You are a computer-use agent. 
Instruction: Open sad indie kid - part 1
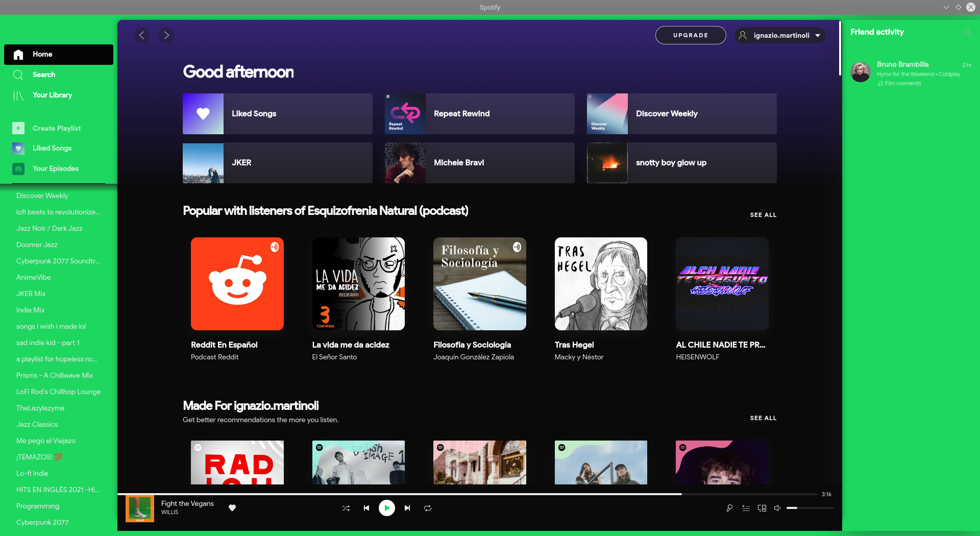48,343
